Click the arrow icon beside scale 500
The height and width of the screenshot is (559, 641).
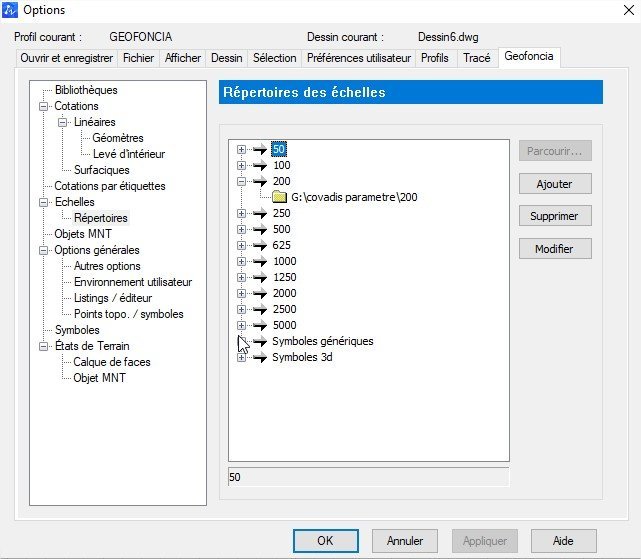(260, 229)
